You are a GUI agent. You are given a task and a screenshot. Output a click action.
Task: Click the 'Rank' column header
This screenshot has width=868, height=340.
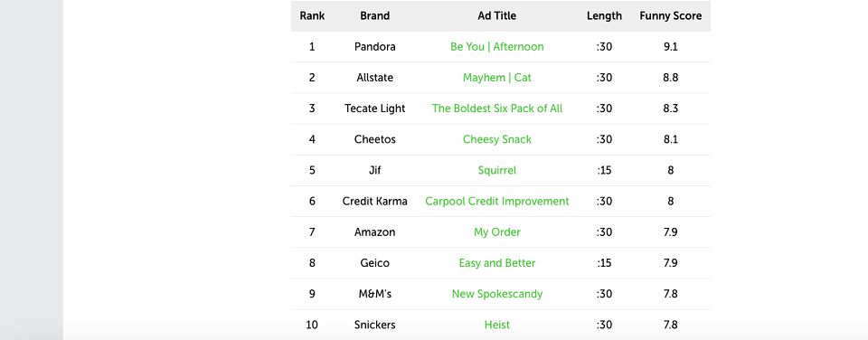pyautogui.click(x=312, y=16)
